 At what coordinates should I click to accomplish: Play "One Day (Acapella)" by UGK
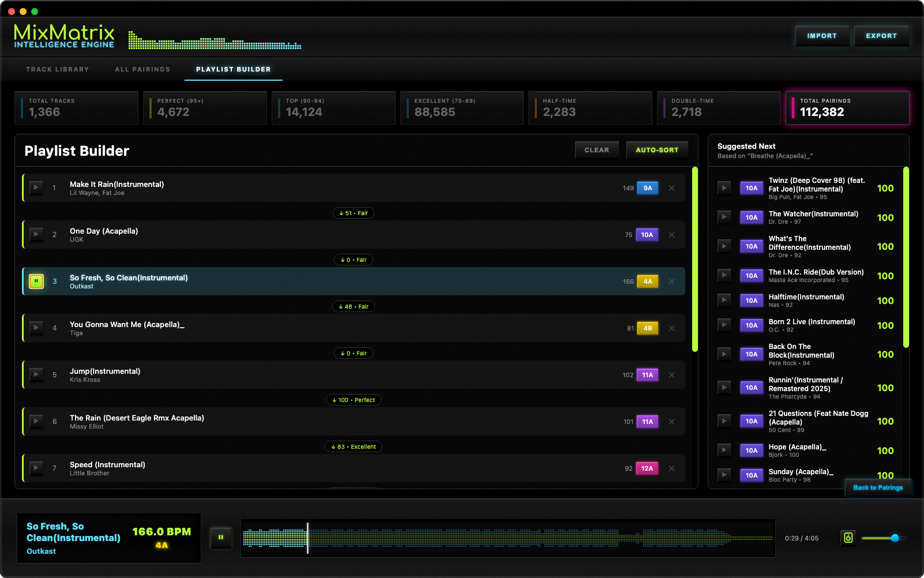pos(36,235)
